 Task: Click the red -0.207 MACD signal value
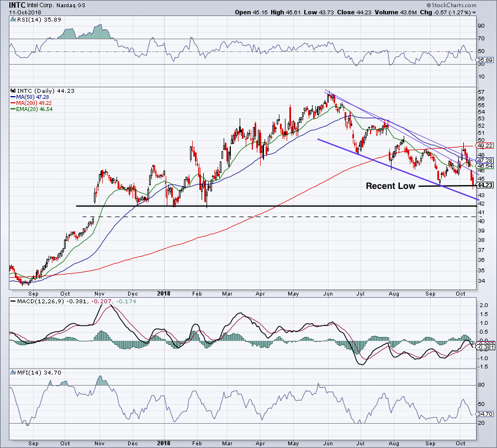pyautogui.click(x=101, y=301)
